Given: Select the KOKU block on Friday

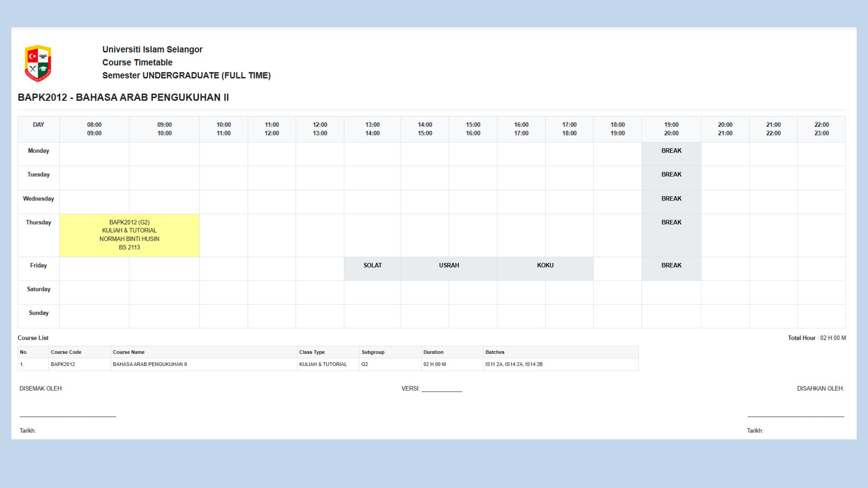Looking at the screenshot, I should (545, 265).
